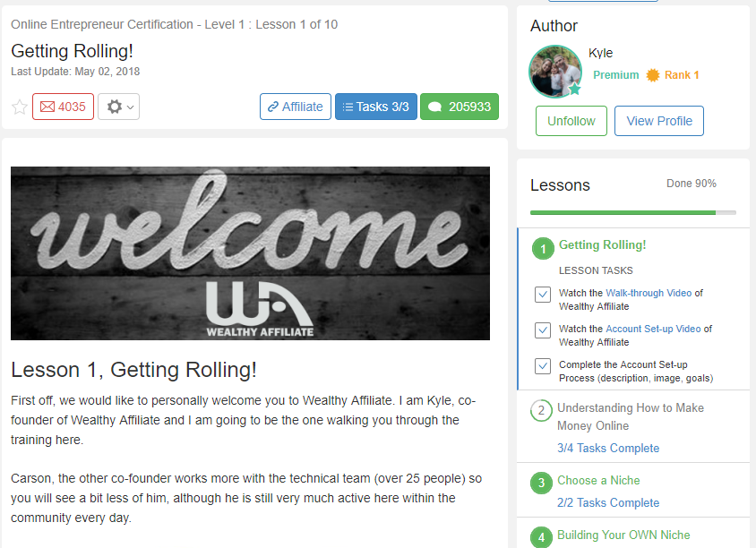Click the gear settings icon
The width and height of the screenshot is (756, 548).
pos(115,107)
